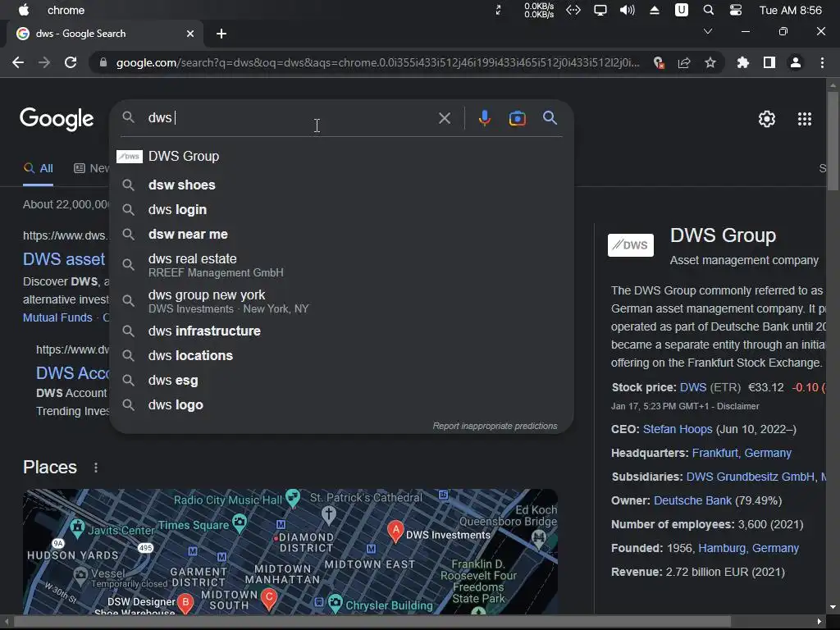Image resolution: width=840 pixels, height=630 pixels.
Task: Pick the dws real estate suggestion
Action: pyautogui.click(x=341, y=265)
